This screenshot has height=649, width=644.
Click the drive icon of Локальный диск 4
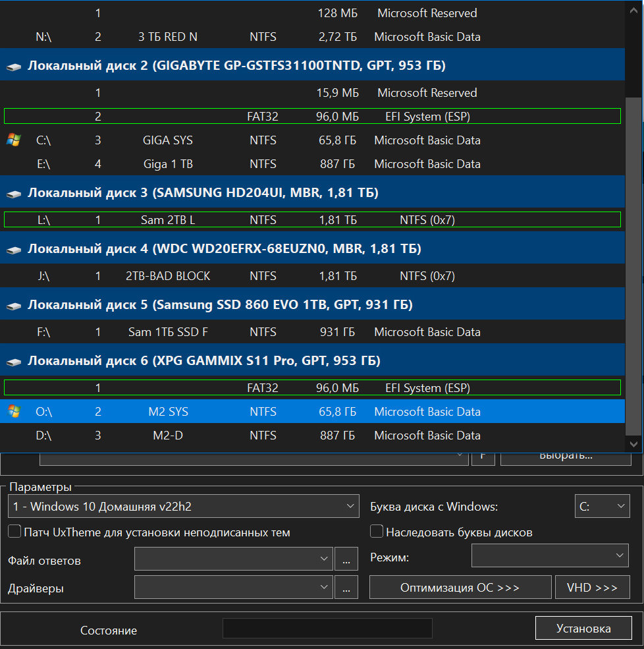click(x=14, y=250)
